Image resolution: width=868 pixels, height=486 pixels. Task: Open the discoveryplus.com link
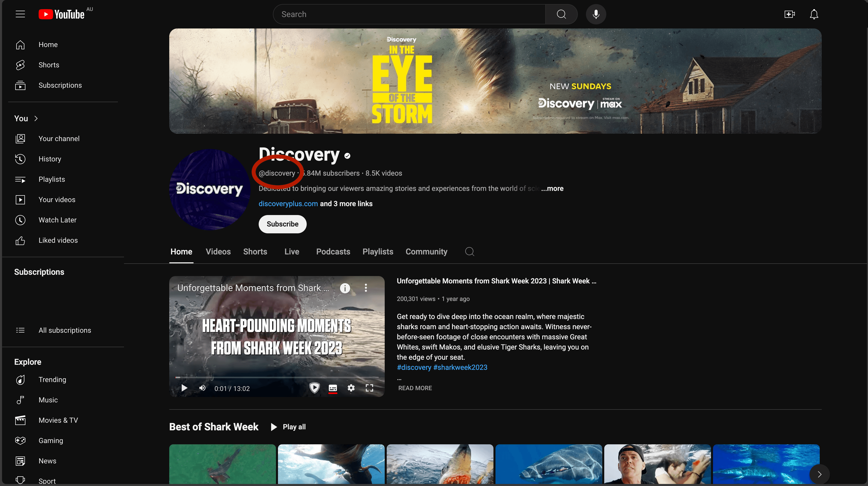click(x=288, y=204)
